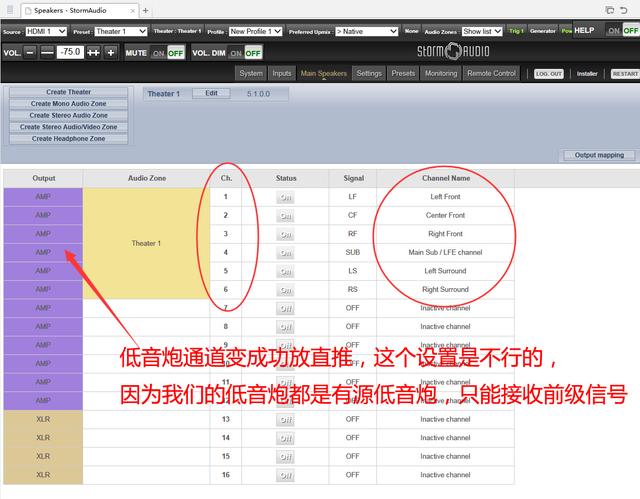Switch power ON at top right

tap(613, 31)
